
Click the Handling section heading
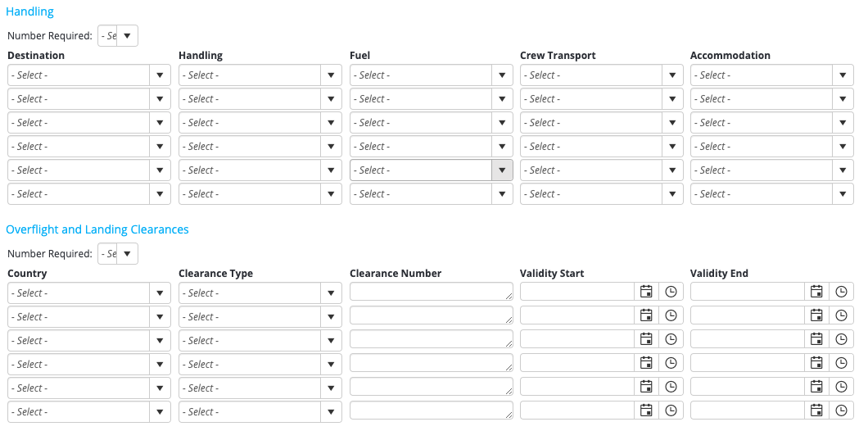point(29,11)
